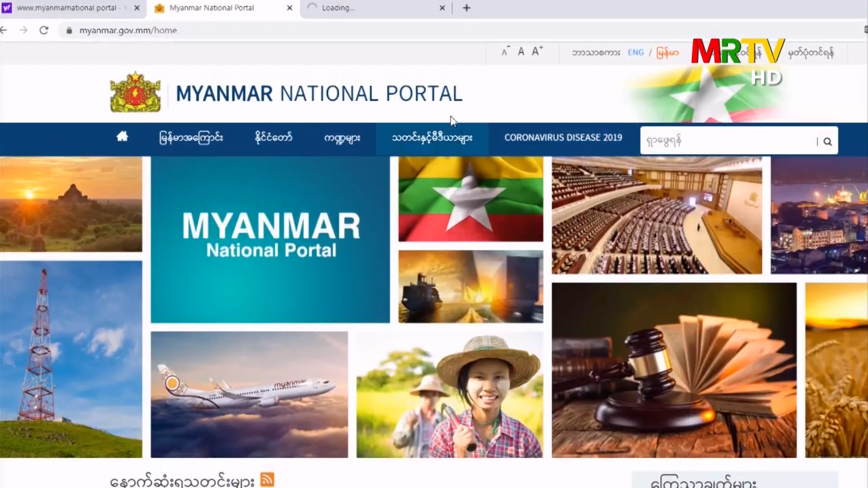Click the Myanmar state seal logo
Image resolution: width=868 pixels, height=488 pixels.
[x=134, y=92]
